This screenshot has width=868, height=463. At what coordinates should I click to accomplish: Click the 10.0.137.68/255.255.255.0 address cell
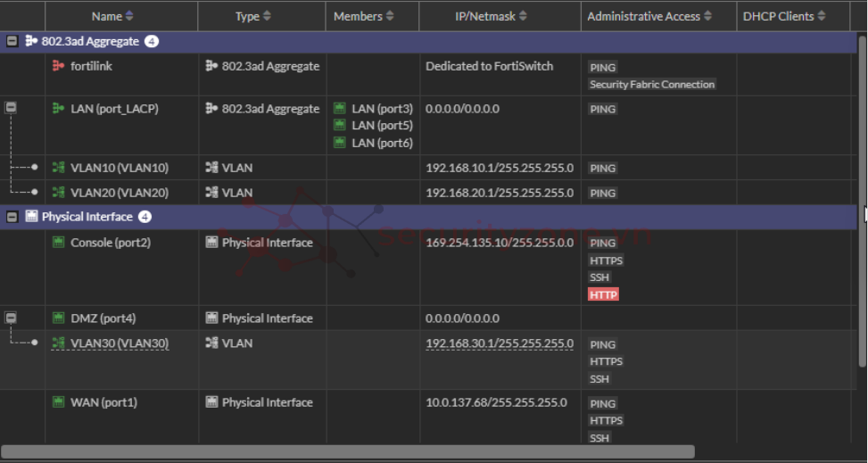pos(496,402)
